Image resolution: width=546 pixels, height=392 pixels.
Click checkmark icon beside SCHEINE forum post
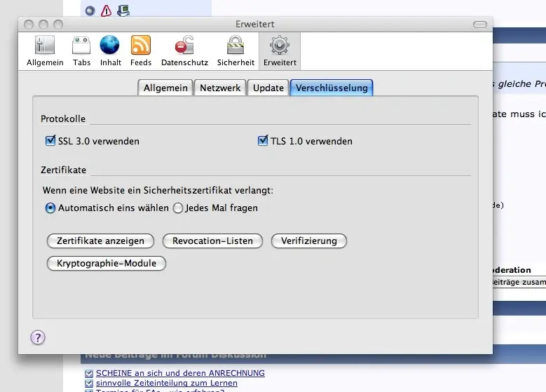(89, 374)
